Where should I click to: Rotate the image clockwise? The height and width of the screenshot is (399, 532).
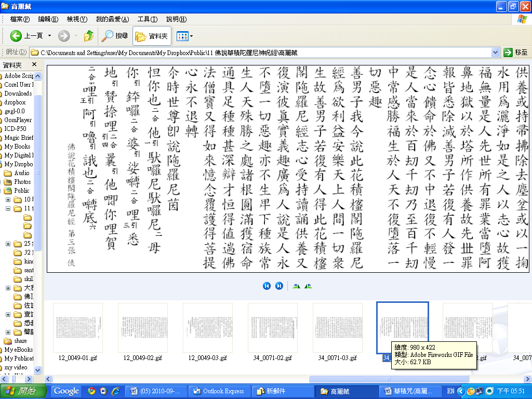point(296,286)
